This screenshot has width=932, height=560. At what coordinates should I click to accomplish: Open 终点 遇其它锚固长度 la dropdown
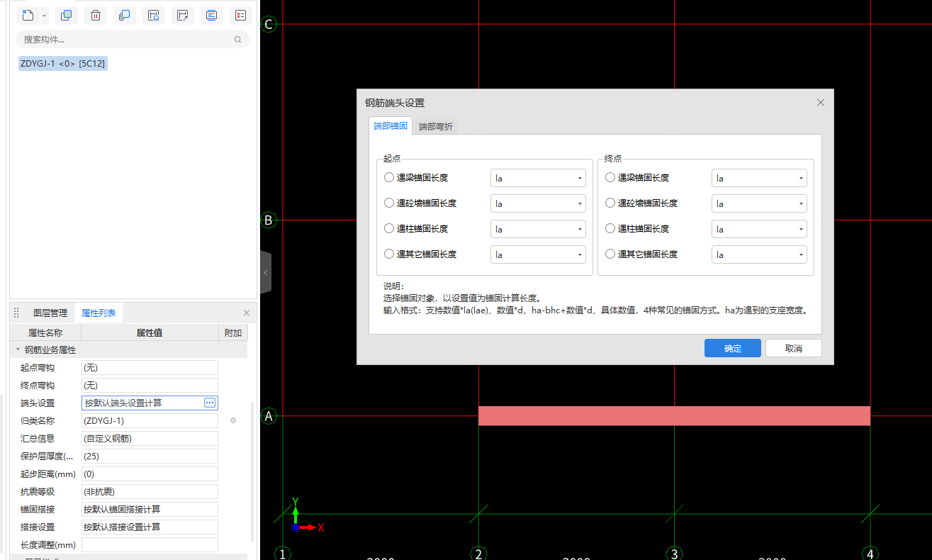click(759, 254)
